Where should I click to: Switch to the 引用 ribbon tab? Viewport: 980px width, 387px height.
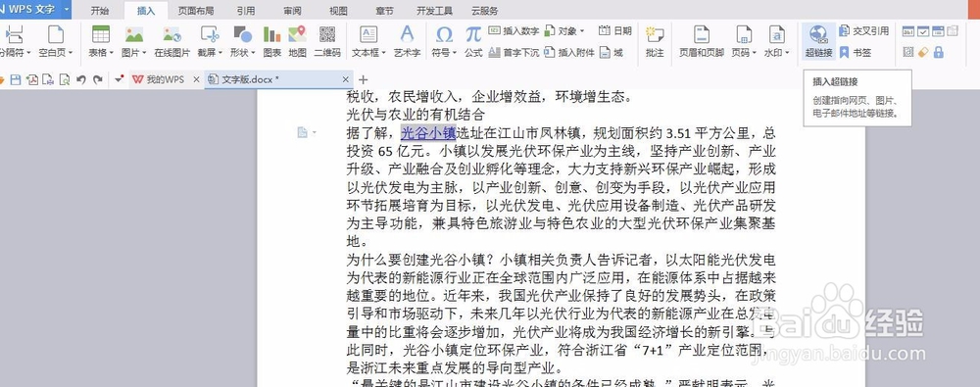[246, 11]
